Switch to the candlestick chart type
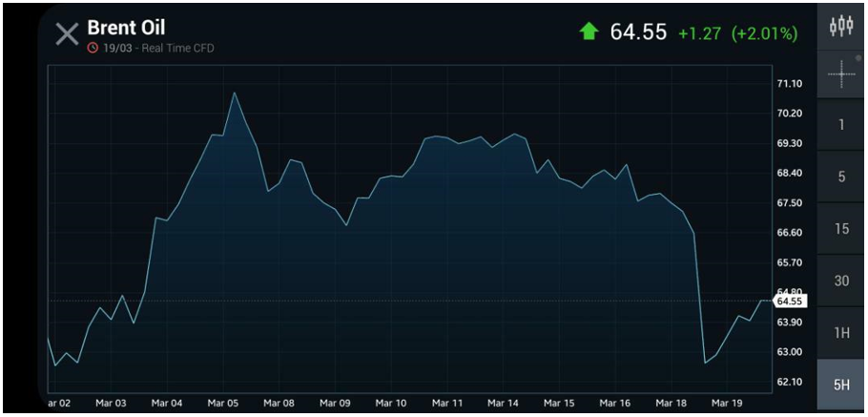This screenshot has width=868, height=417. [841, 27]
